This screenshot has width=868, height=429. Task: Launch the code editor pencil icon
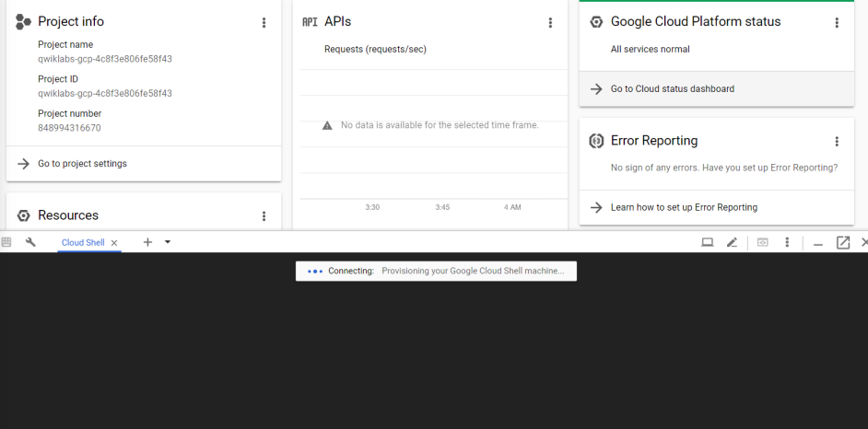732,242
